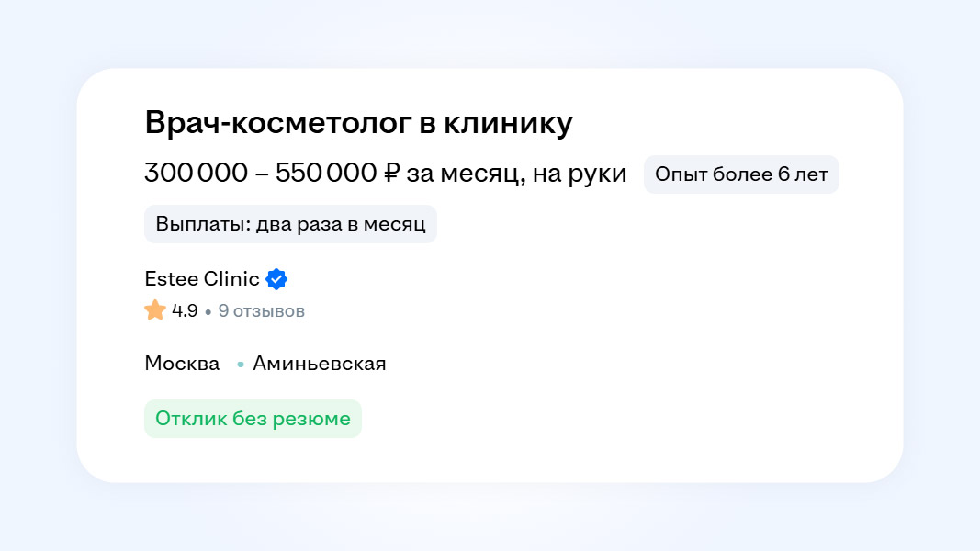Click the ruble currency sign
The image size is (980, 551).
coord(392,174)
